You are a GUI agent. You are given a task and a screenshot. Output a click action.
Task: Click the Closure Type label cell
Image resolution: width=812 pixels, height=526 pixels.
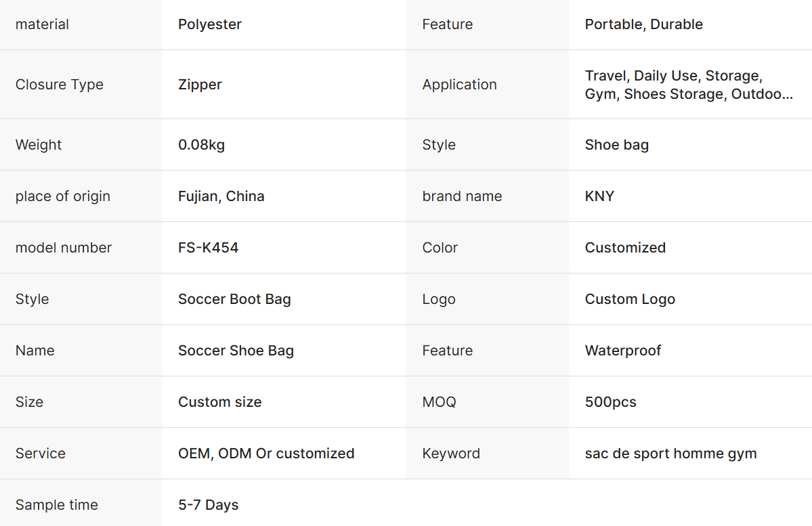click(60, 85)
